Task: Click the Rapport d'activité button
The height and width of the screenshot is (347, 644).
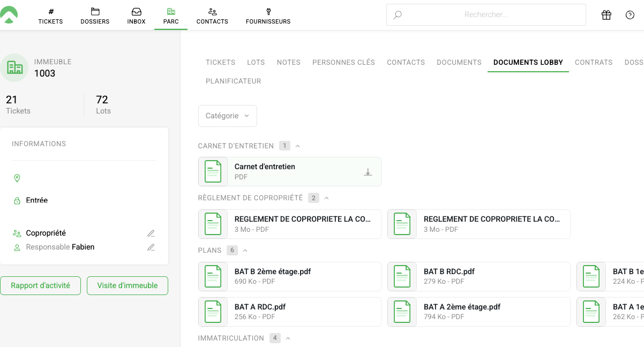Action: point(40,285)
